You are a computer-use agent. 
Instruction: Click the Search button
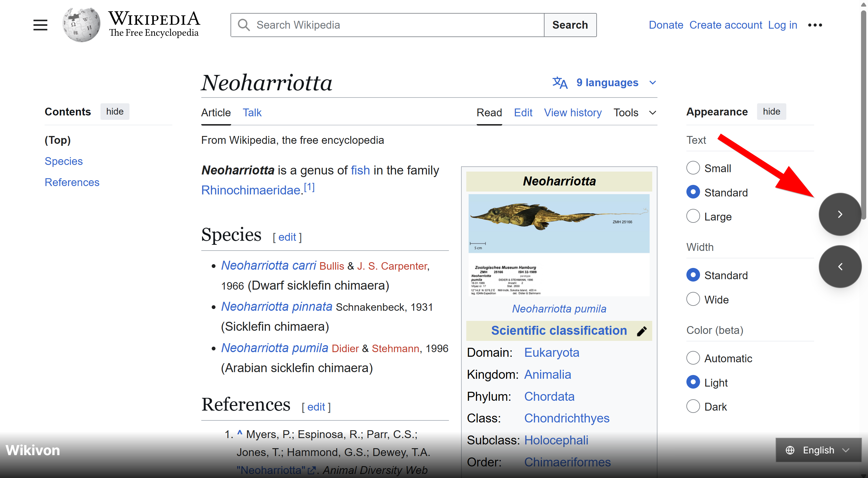pyautogui.click(x=570, y=25)
